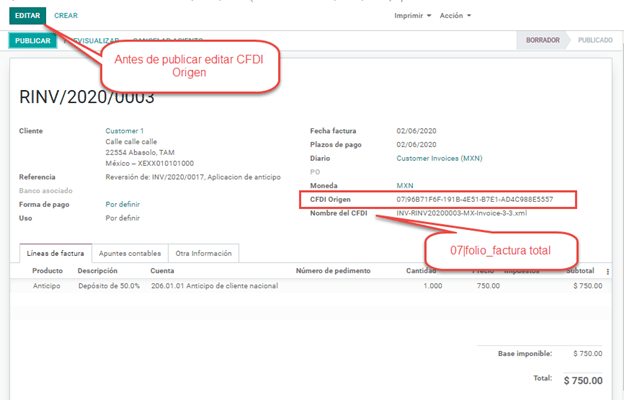Click the MXN currency link
The image size is (624, 400).
(405, 186)
